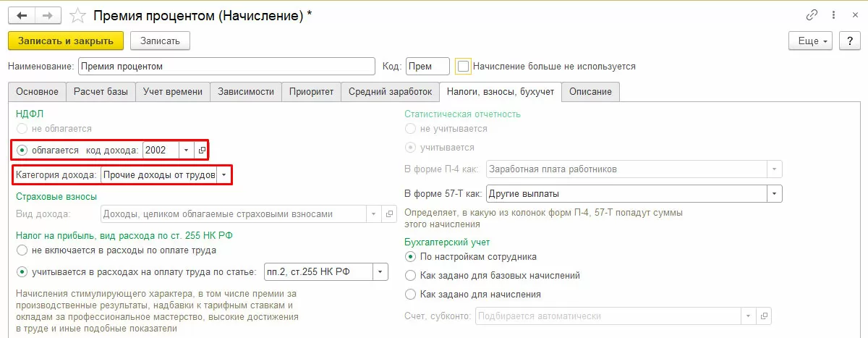Click the 'Записать' button
868x338 pixels.
coord(160,41)
